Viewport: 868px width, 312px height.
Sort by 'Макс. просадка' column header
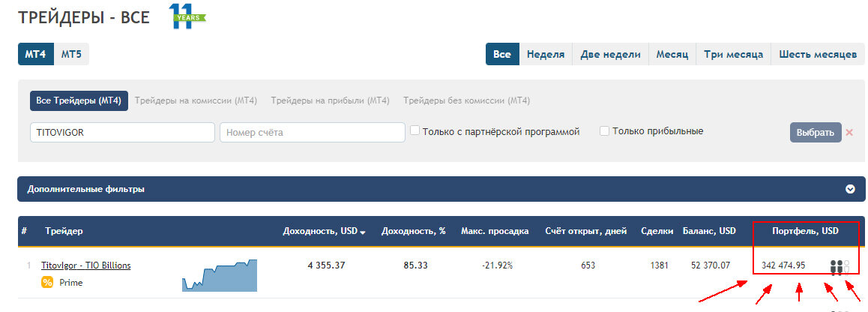click(495, 231)
